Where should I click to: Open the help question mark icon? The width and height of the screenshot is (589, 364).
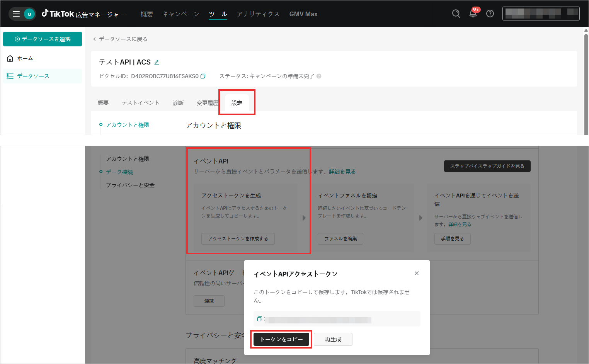[490, 14]
